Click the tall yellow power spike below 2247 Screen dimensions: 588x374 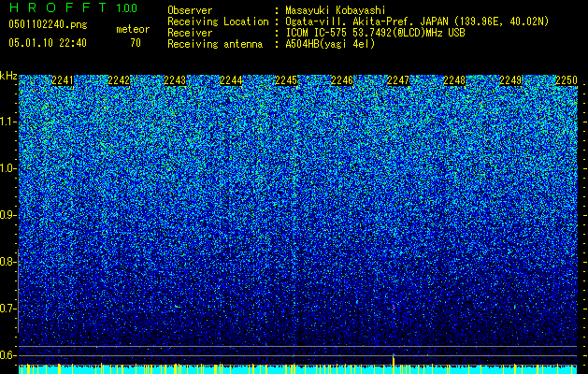click(x=394, y=365)
